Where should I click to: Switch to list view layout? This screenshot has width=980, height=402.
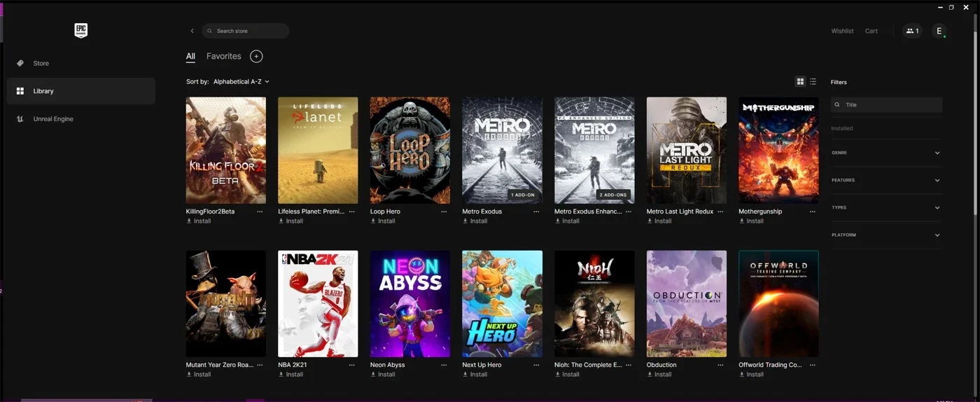pos(813,82)
